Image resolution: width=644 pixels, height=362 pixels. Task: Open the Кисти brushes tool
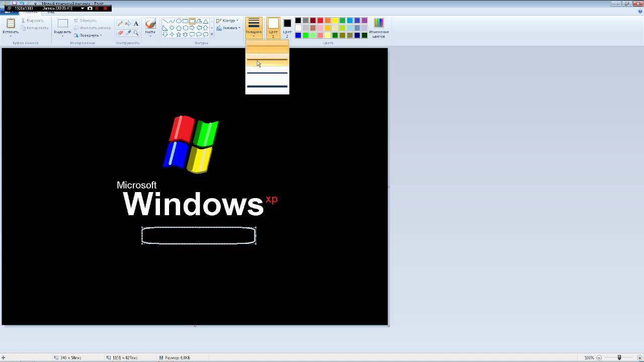coord(150,28)
